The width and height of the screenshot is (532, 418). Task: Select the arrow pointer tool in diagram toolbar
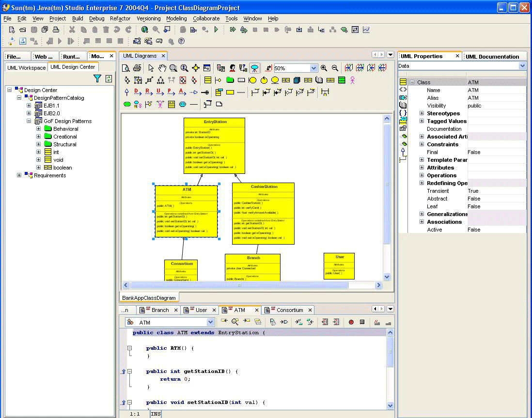click(151, 68)
